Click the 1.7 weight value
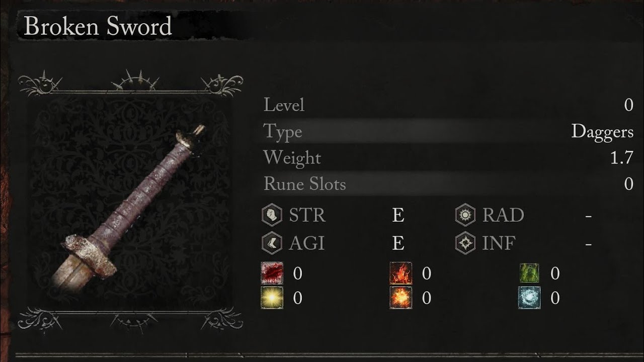The image size is (644, 362). coord(622,158)
